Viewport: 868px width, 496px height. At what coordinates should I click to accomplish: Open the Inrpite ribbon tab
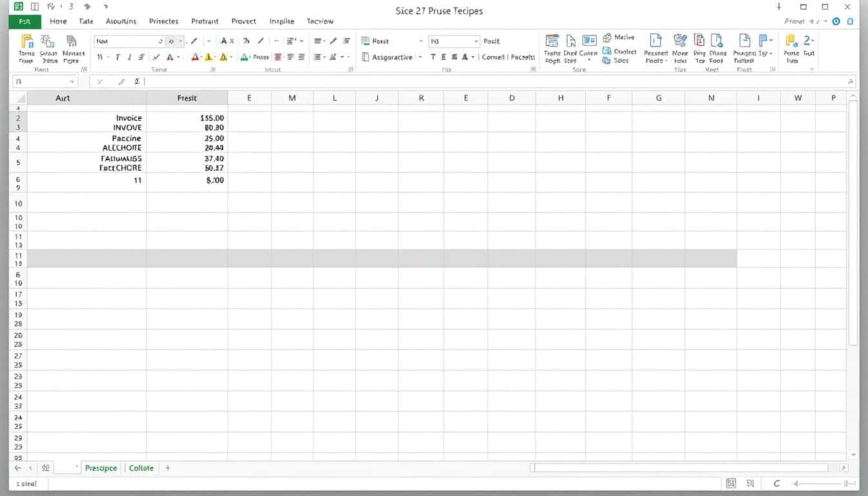pyautogui.click(x=282, y=21)
